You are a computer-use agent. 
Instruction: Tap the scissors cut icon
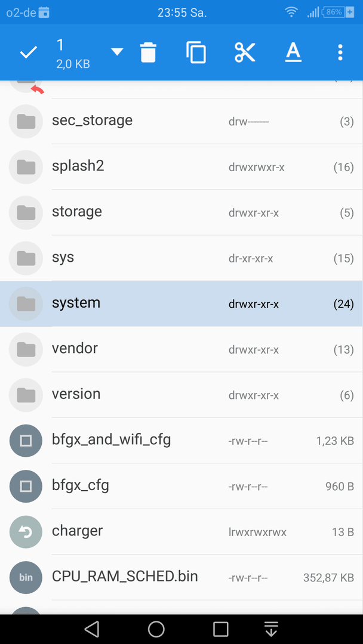245,52
